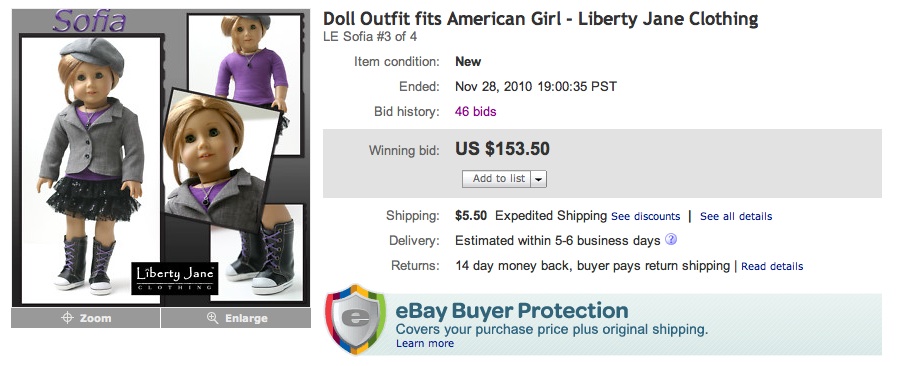This screenshot has height=366, width=902.
Task: Open the Read details returns link
Action: [772, 266]
